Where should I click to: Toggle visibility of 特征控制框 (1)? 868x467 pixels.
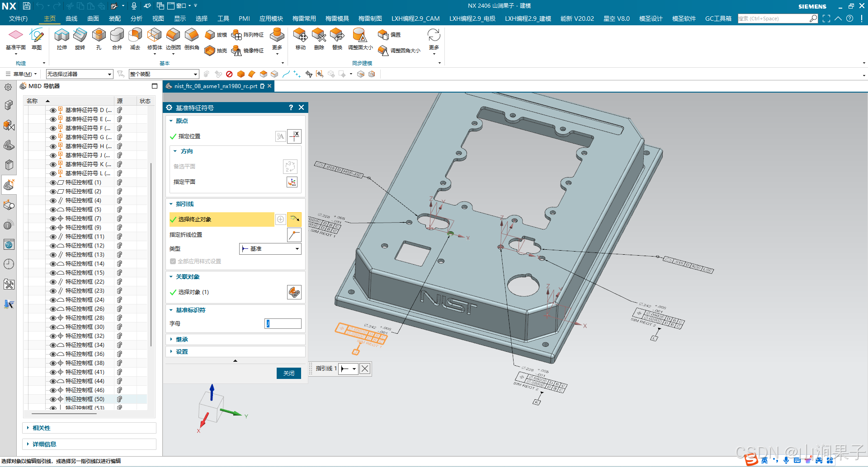[53, 182]
